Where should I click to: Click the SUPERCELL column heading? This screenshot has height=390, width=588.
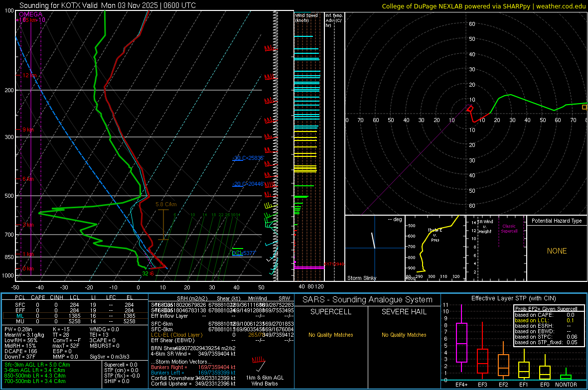coord(331,312)
